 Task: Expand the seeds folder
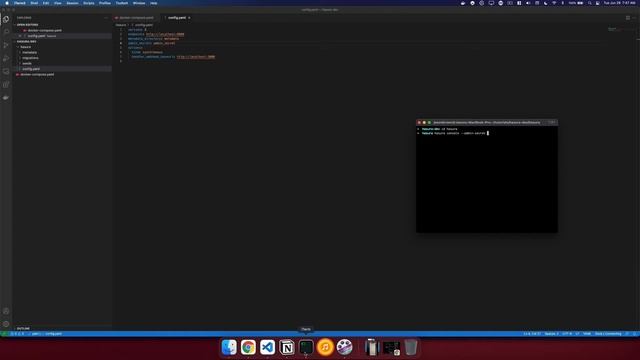[x=27, y=63]
